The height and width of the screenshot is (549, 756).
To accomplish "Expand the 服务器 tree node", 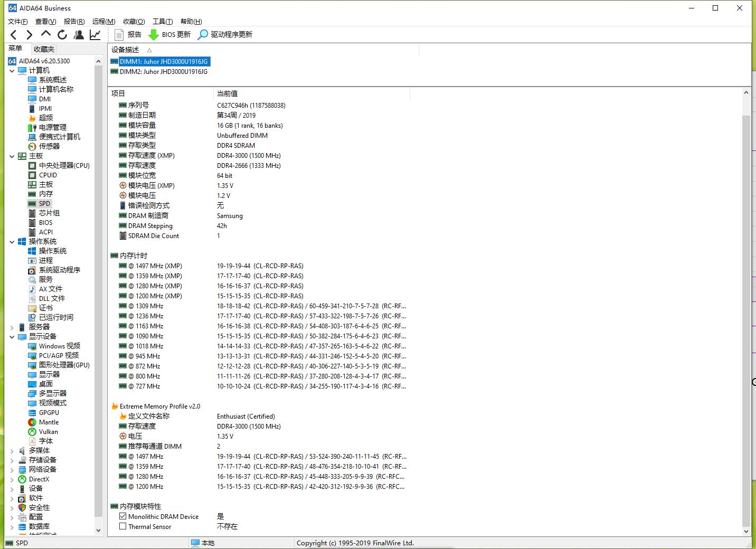I will pos(12,327).
